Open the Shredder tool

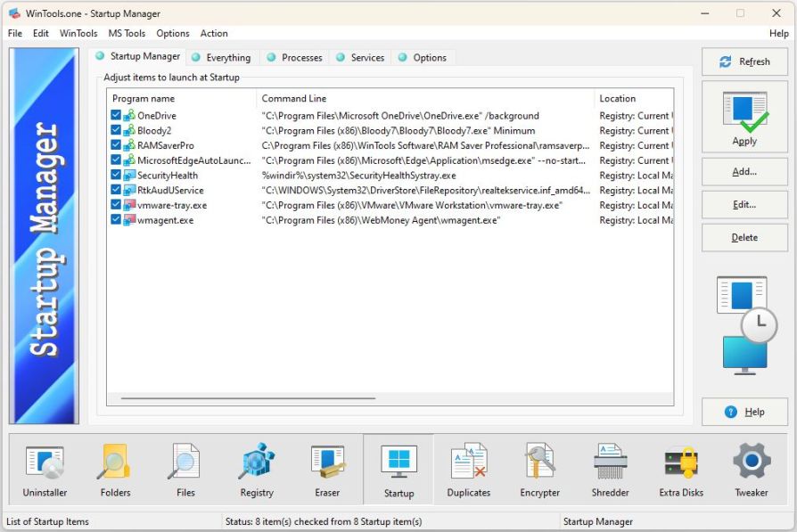611,470
